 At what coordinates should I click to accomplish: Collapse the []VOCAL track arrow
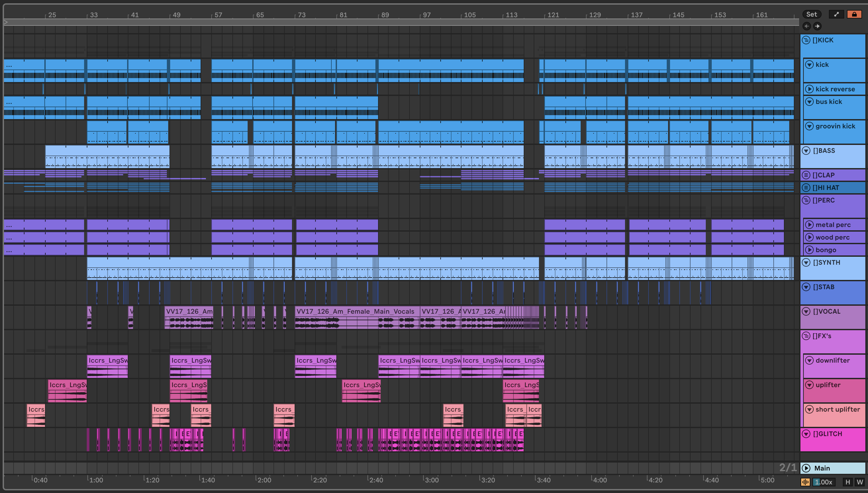point(806,311)
